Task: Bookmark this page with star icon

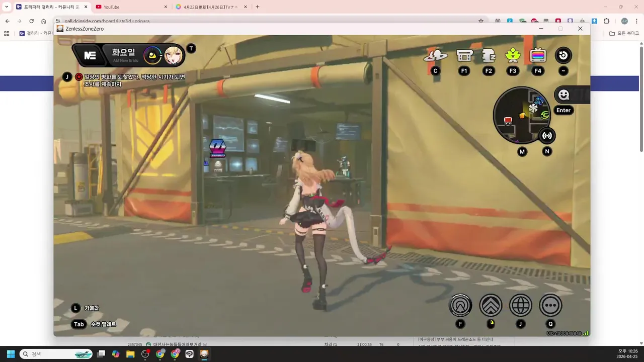Action: pyautogui.click(x=481, y=21)
